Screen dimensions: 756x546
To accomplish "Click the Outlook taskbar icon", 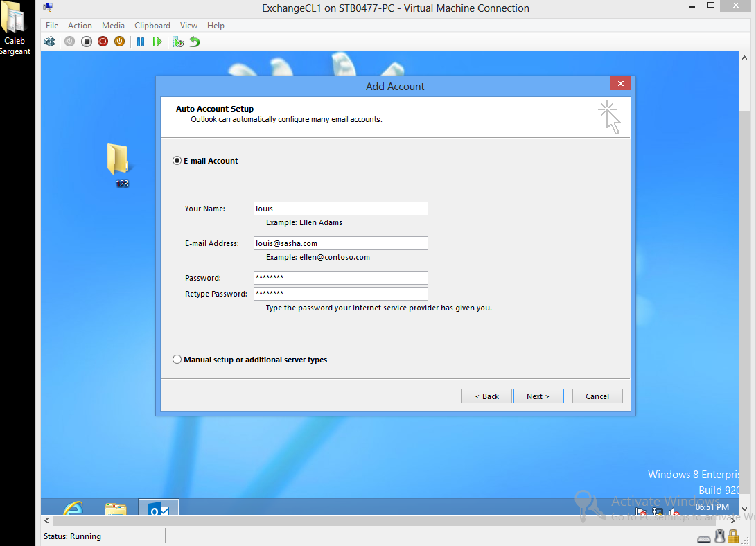I will pos(159,507).
